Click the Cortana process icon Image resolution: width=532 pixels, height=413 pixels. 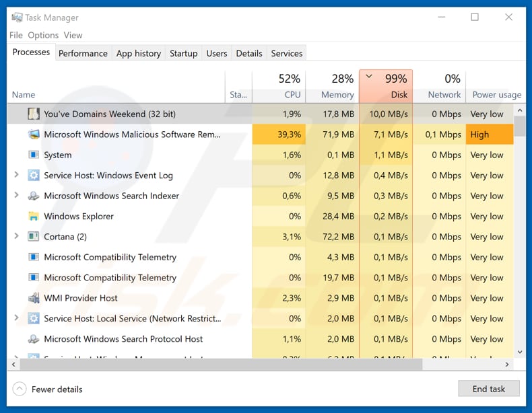(x=33, y=237)
